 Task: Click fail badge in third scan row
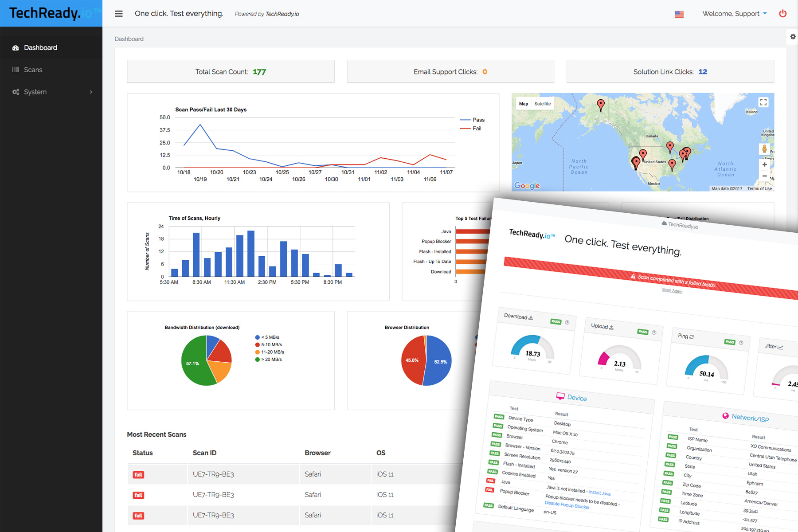pyautogui.click(x=138, y=516)
